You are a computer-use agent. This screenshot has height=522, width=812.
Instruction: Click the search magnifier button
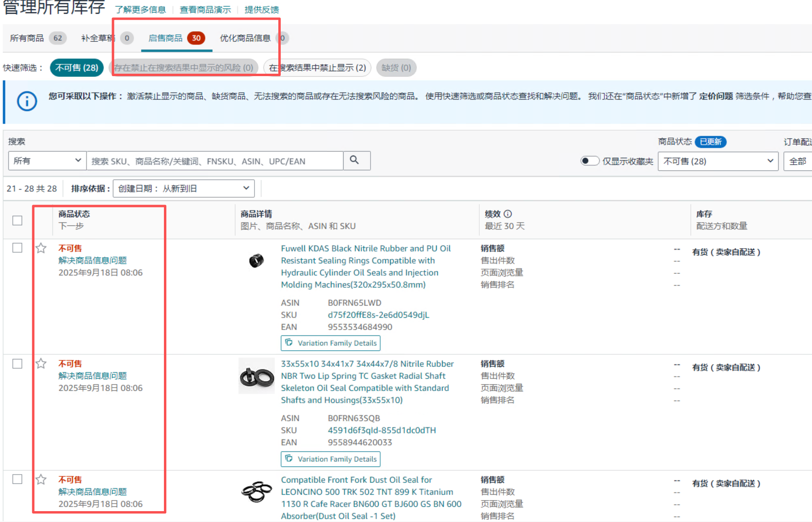pyautogui.click(x=356, y=161)
